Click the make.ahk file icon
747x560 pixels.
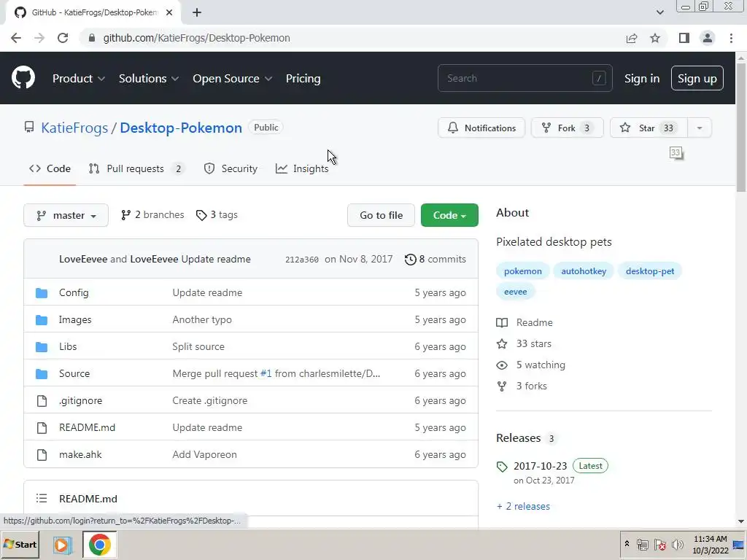pos(42,455)
